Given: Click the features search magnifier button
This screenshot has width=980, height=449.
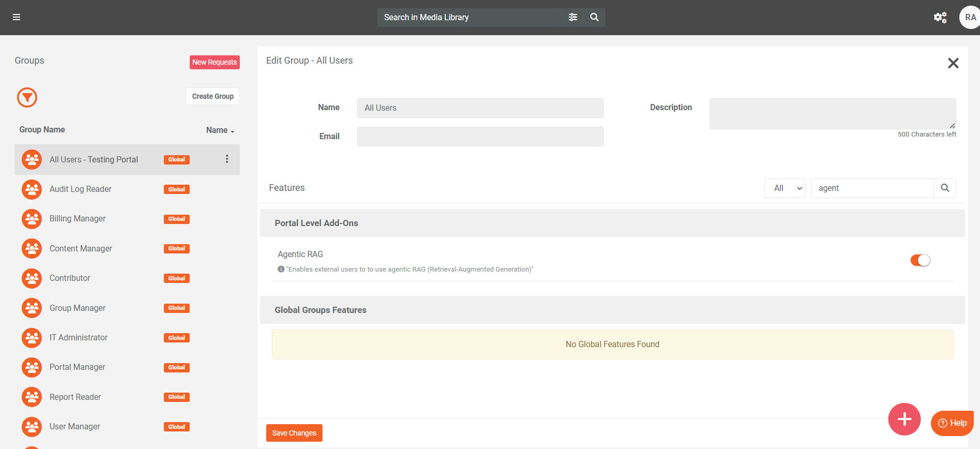Looking at the screenshot, I should click(x=944, y=188).
